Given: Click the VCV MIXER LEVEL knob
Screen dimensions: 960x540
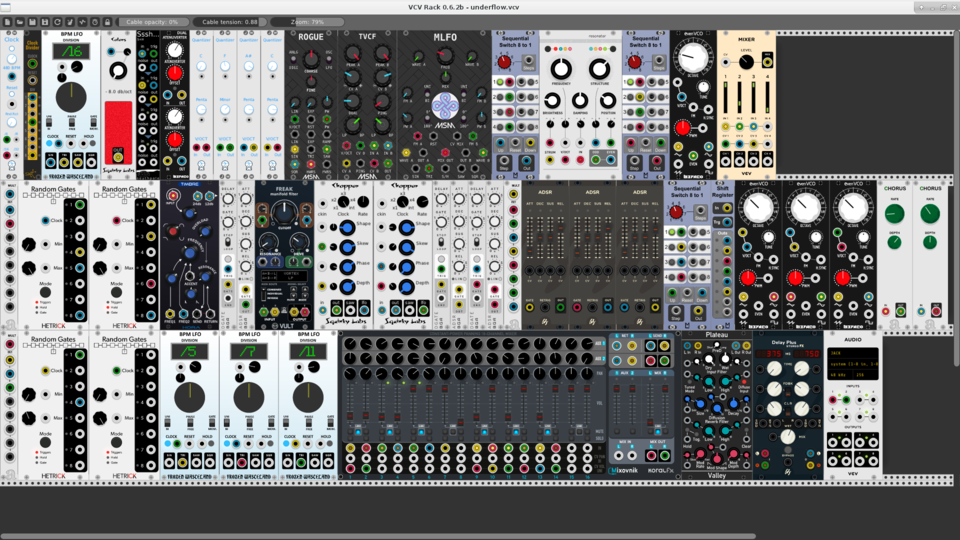Looking at the screenshot, I should pos(746,62).
